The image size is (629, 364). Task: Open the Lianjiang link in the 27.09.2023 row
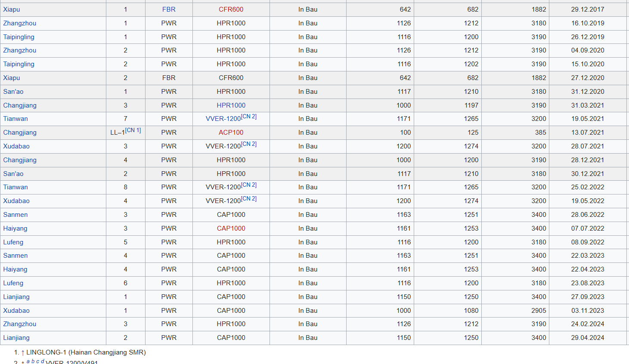click(16, 297)
